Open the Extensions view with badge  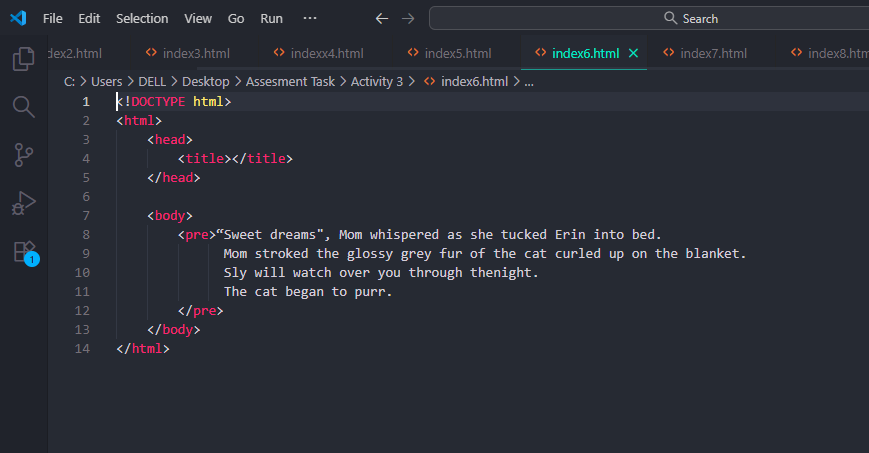coord(24,252)
